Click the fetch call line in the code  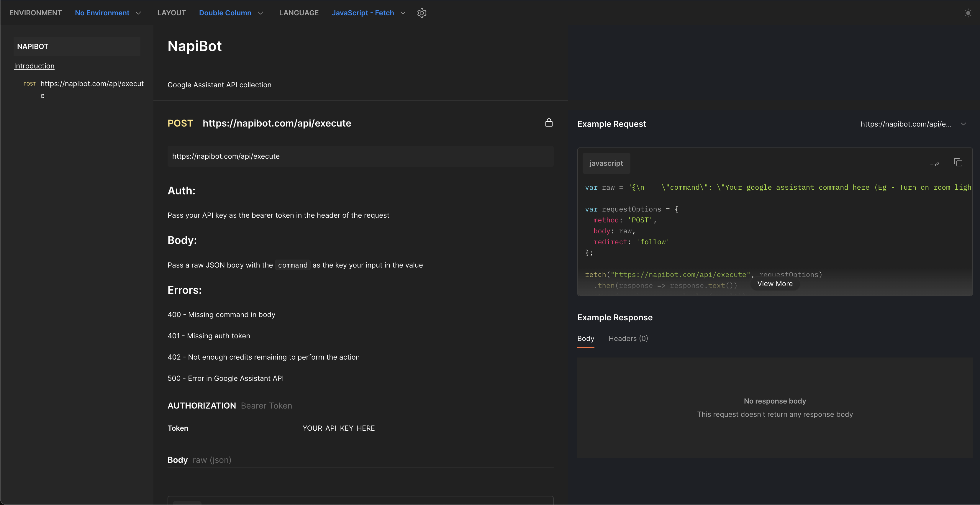[x=703, y=275]
